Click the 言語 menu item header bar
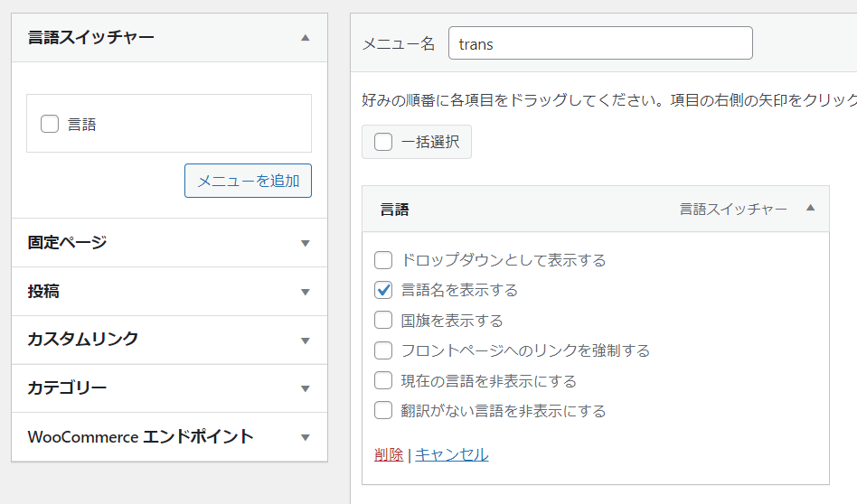The image size is (857, 504). 542,210
